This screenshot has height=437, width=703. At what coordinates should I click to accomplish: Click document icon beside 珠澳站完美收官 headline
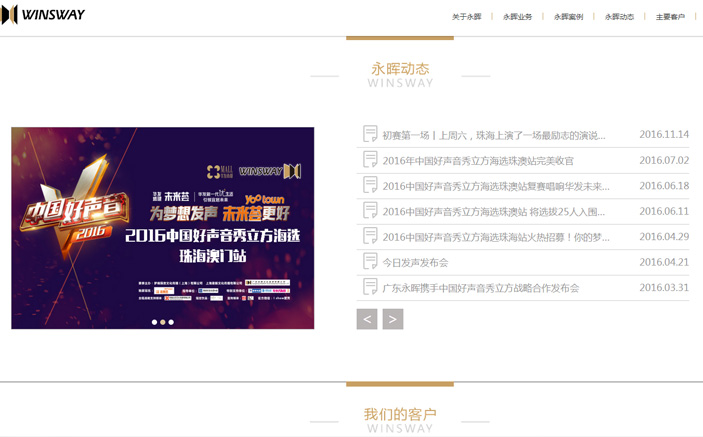(370, 160)
